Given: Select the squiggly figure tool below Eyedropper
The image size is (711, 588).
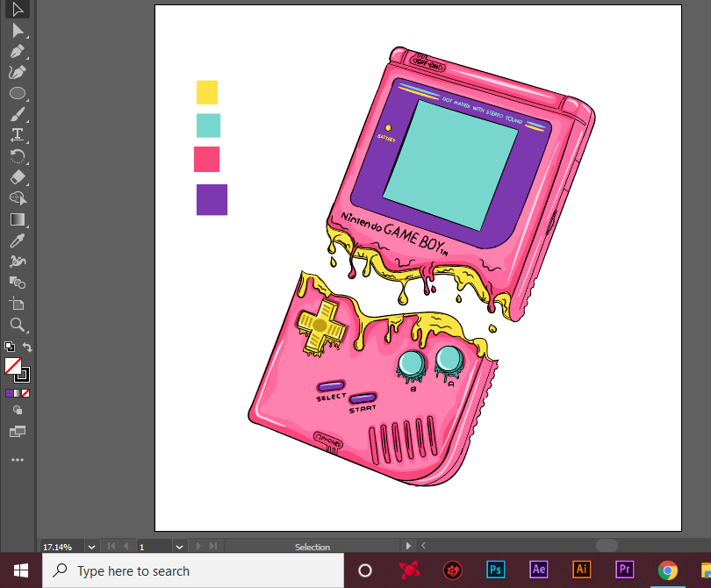Looking at the screenshot, I should [18, 262].
